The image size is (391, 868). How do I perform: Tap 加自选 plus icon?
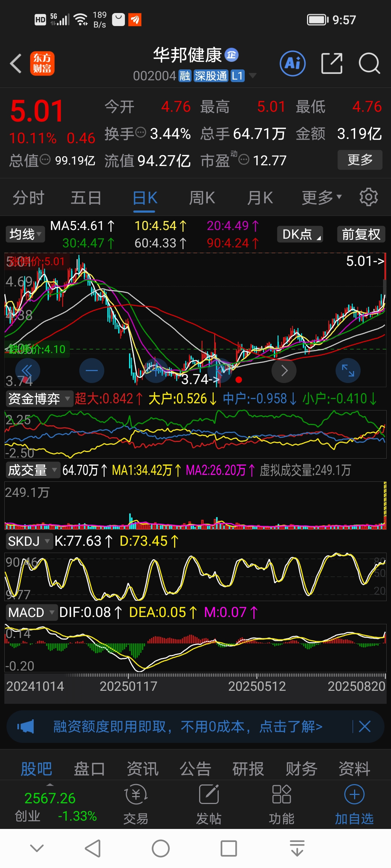354,794
